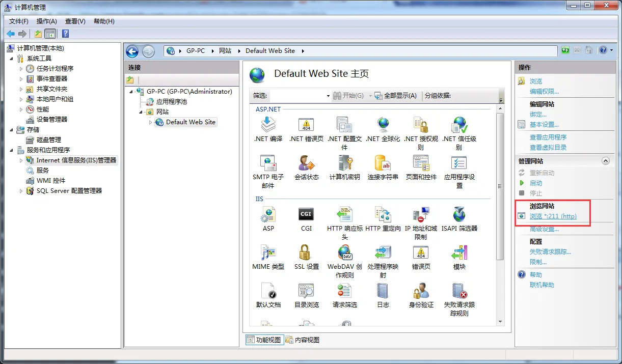622x364 pixels.
Task: Open the .NET 错误页 icon
Action: [x=306, y=125]
